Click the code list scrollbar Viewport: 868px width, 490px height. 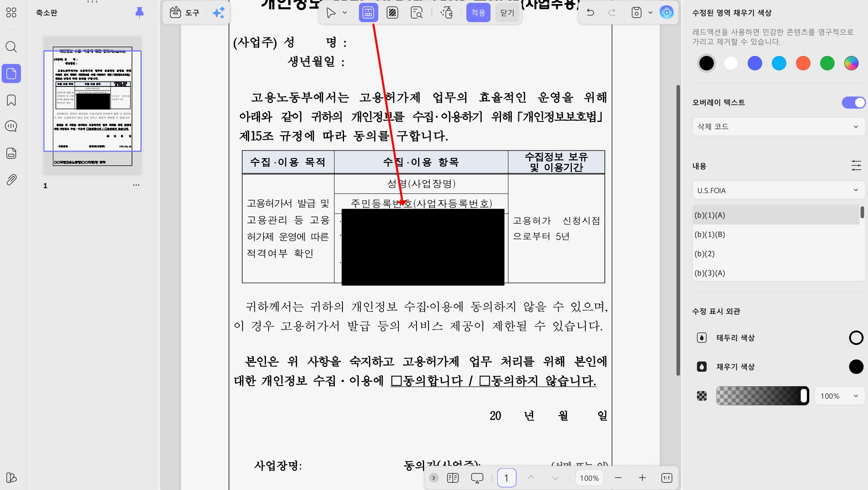pos(862,212)
